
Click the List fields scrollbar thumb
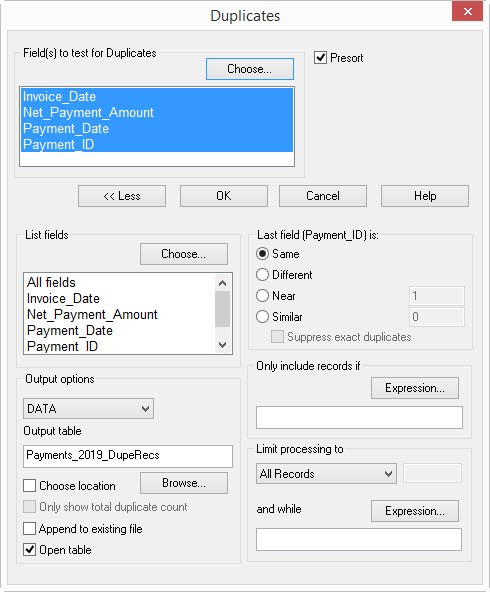[222, 309]
